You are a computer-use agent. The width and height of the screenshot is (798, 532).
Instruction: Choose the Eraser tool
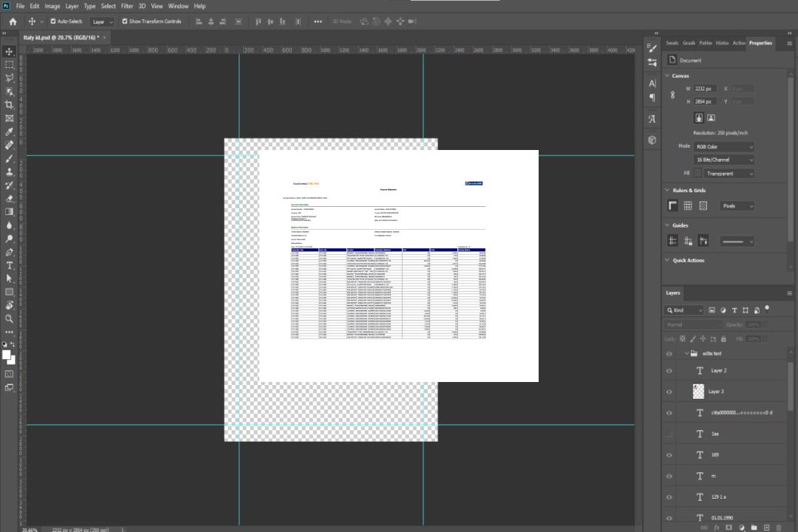pyautogui.click(x=10, y=198)
